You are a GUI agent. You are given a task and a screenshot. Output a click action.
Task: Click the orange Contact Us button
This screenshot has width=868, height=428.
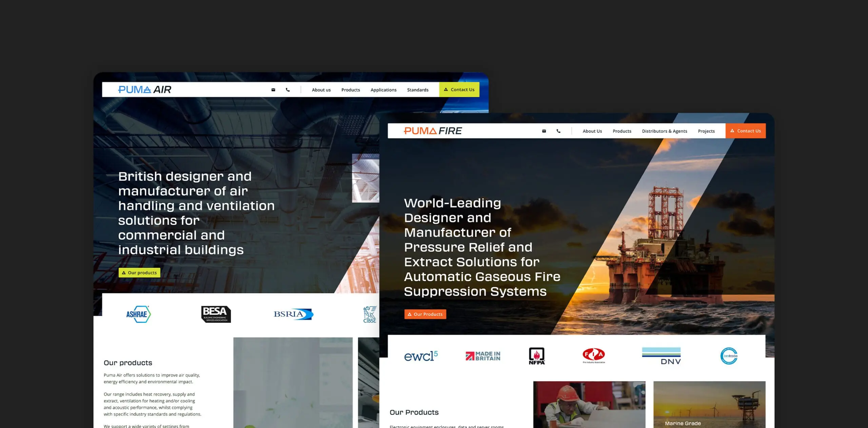point(746,131)
